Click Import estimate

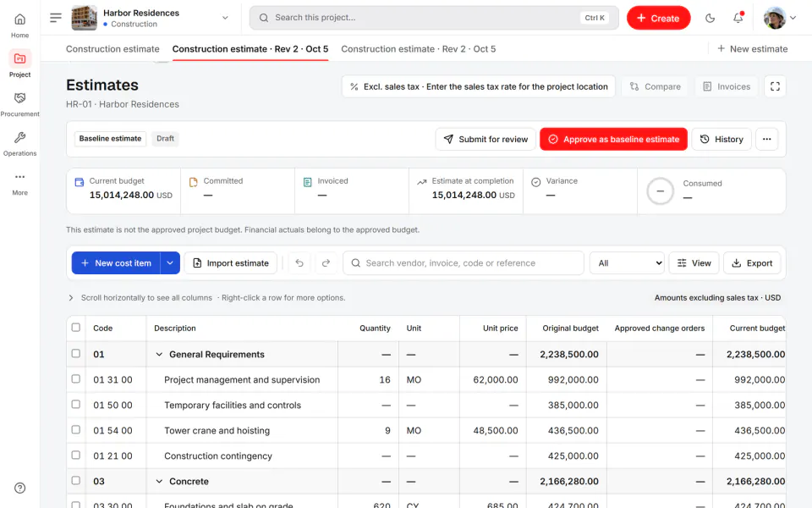[230, 262]
